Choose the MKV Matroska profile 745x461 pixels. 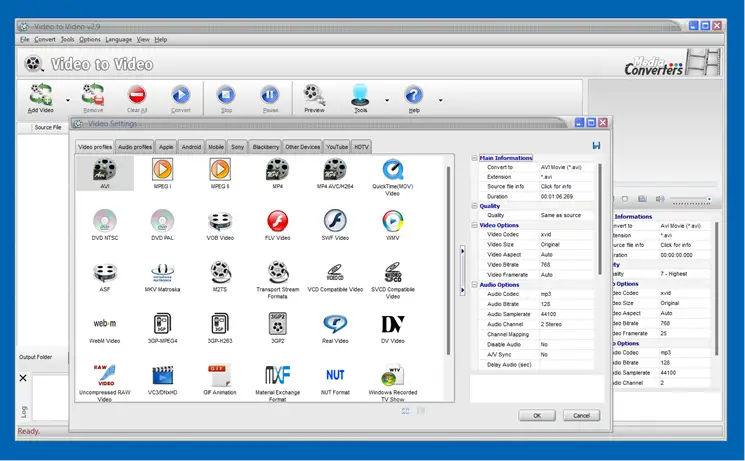click(162, 272)
